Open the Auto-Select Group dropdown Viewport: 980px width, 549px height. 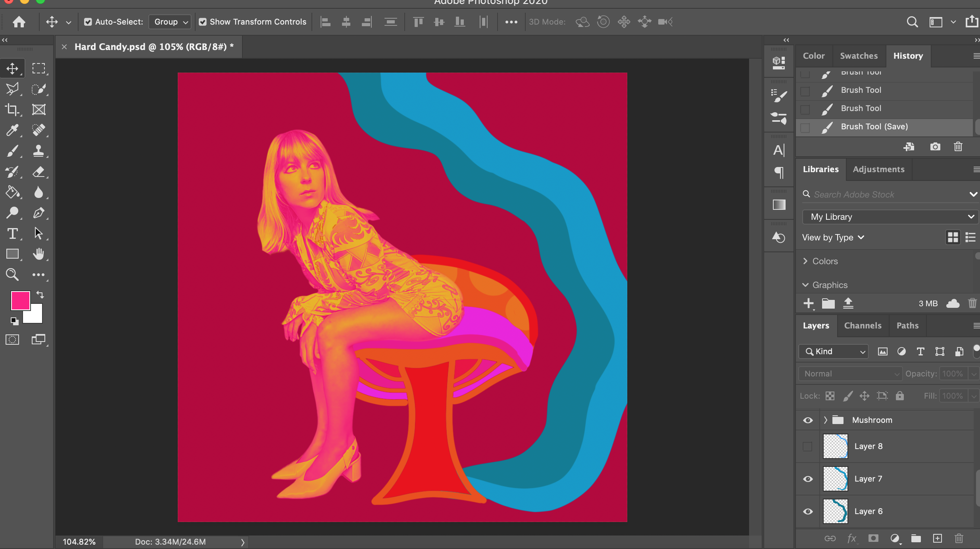tap(170, 22)
